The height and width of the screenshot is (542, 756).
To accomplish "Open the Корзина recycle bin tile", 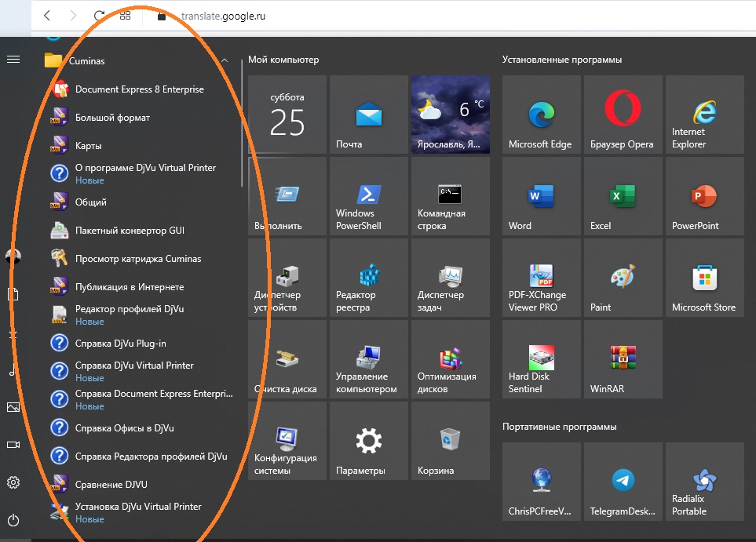I will click(451, 441).
